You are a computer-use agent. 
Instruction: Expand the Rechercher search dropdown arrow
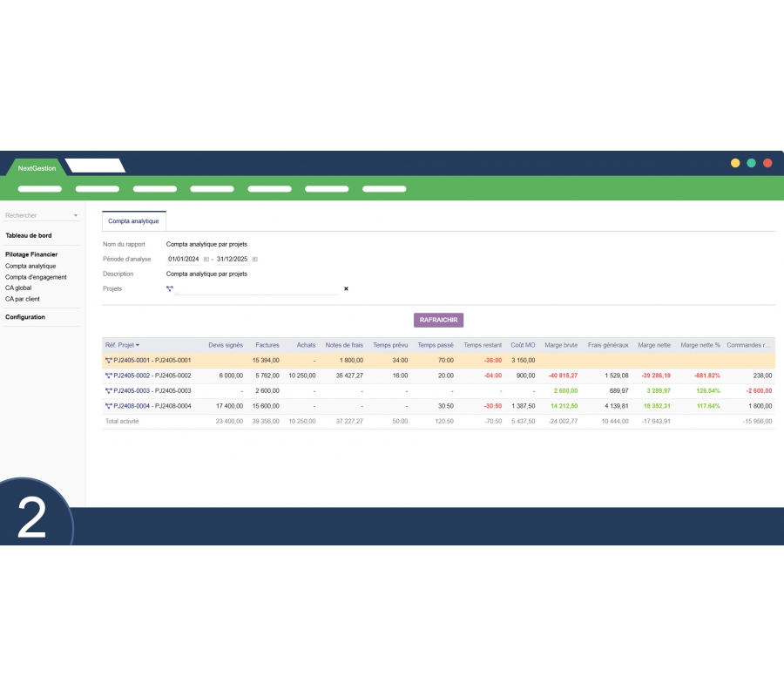click(76, 215)
